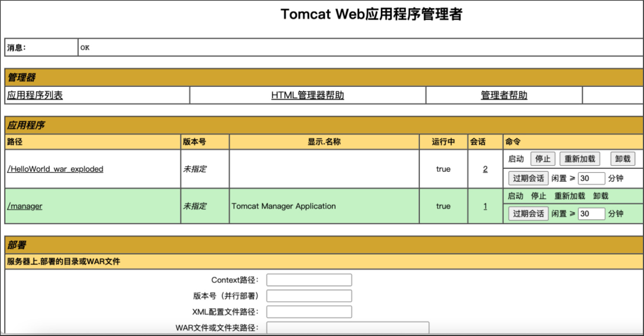This screenshot has width=644, height=336.
Task: View the 2 sessions of HelloWorld_war_exploded
Action: 485,169
